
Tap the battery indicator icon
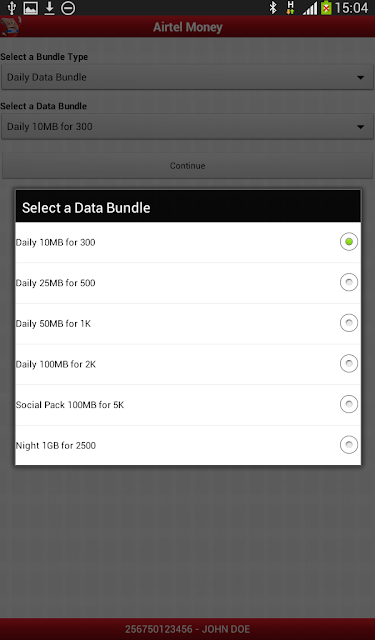[326, 8]
